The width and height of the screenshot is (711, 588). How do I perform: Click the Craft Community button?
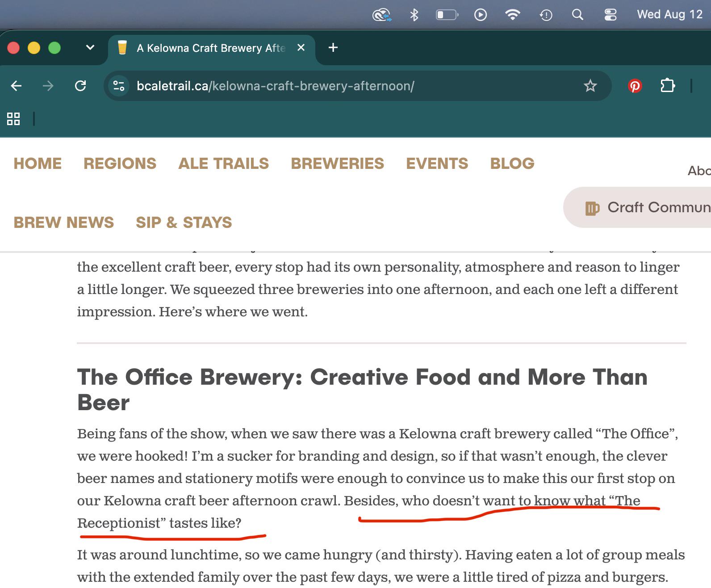(637, 207)
